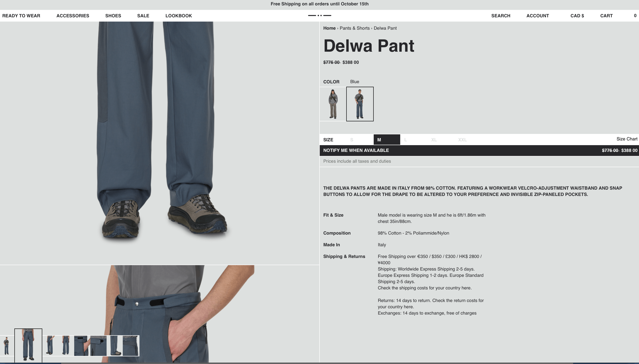Open the Lookbook page

[x=179, y=16]
